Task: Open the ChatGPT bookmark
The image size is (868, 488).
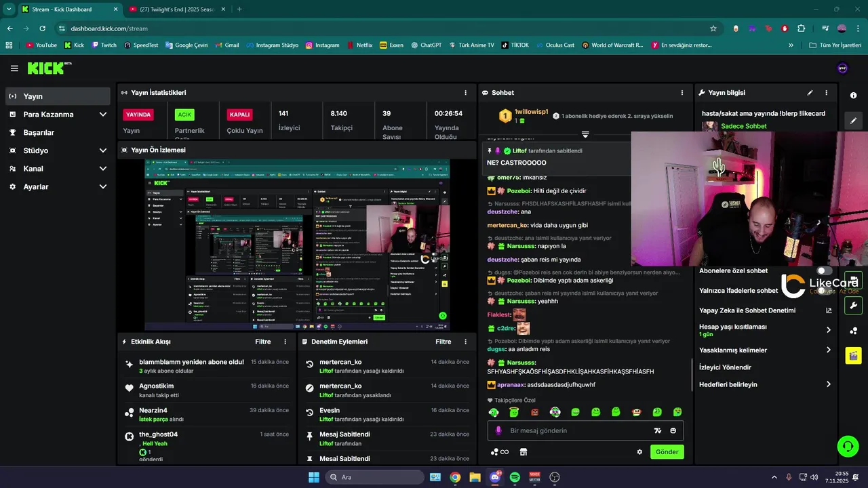Action: coord(426,45)
